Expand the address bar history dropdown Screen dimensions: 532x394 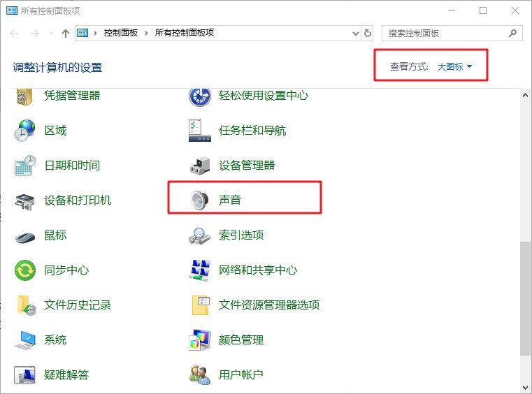(356, 34)
